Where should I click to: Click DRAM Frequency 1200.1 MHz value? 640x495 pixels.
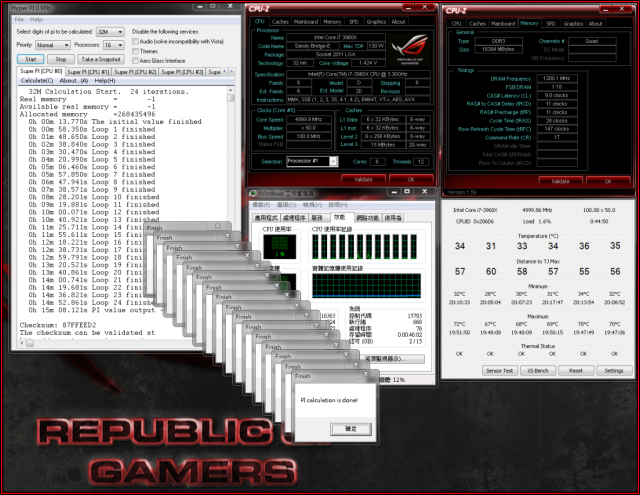click(x=557, y=78)
